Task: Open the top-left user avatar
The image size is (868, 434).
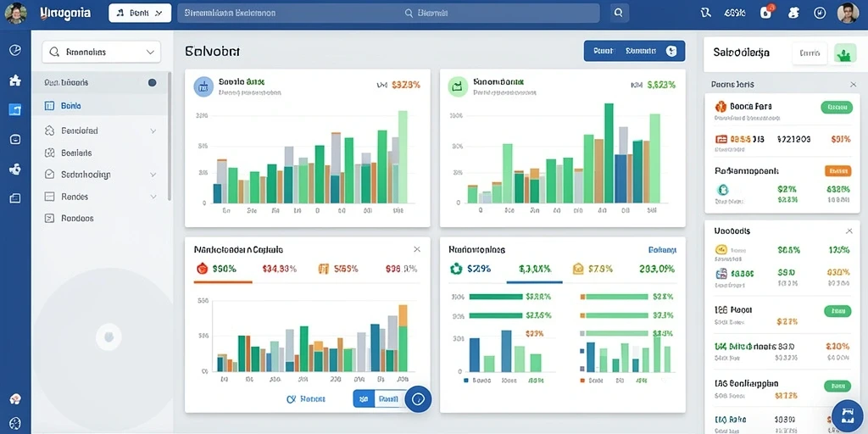Action: coord(15,13)
